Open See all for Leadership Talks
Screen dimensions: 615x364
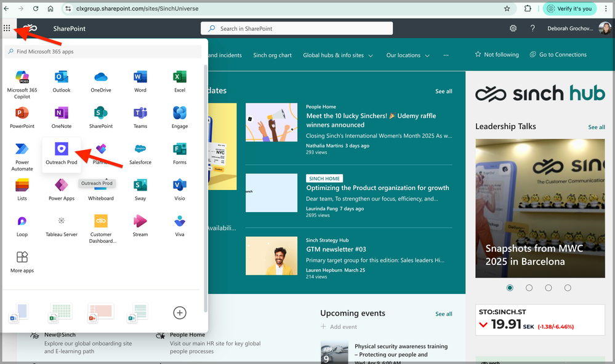click(596, 127)
